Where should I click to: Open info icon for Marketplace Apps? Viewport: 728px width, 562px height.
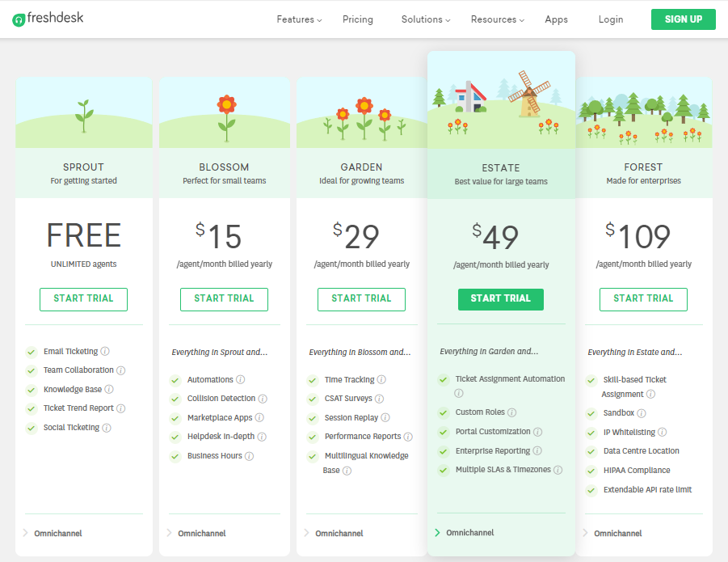pos(259,417)
